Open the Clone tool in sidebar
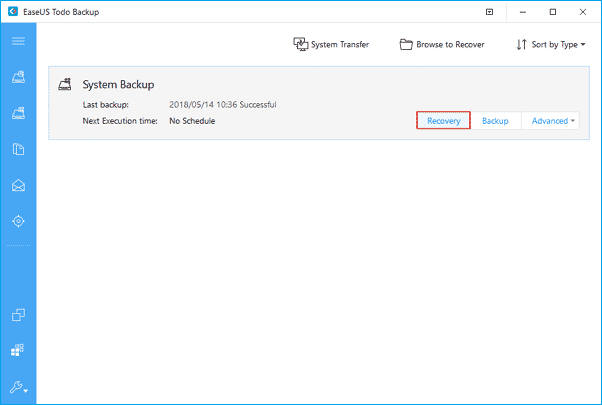 tap(18, 315)
